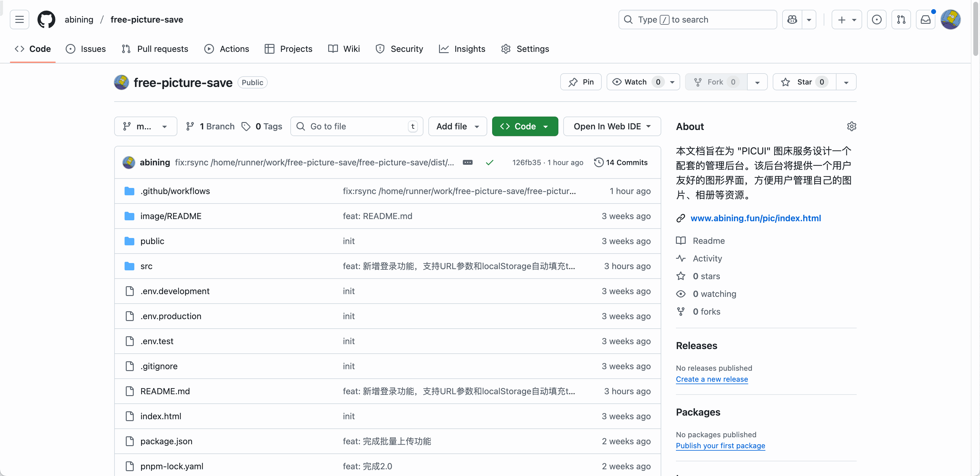980x476 pixels.
Task: Click Create a new release link
Action: click(x=711, y=379)
